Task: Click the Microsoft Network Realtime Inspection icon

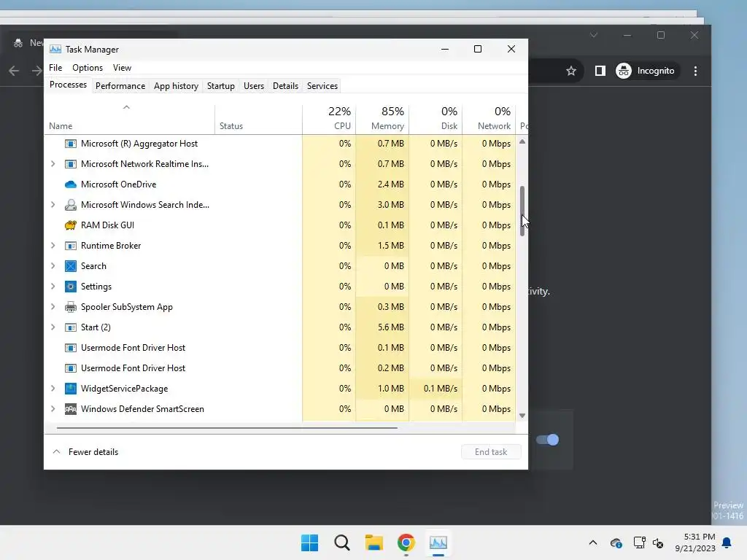Action: (x=71, y=164)
